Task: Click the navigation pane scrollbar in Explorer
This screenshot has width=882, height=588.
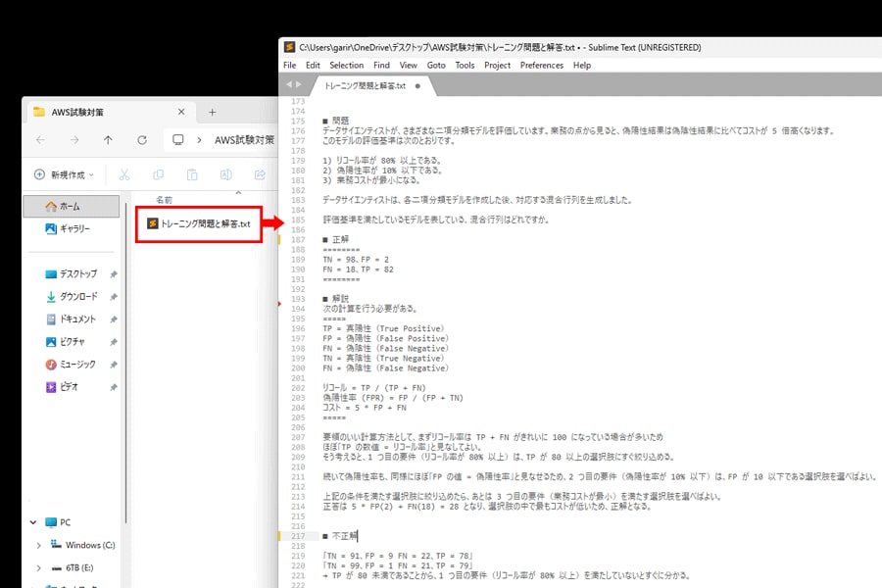Action: tap(126, 364)
